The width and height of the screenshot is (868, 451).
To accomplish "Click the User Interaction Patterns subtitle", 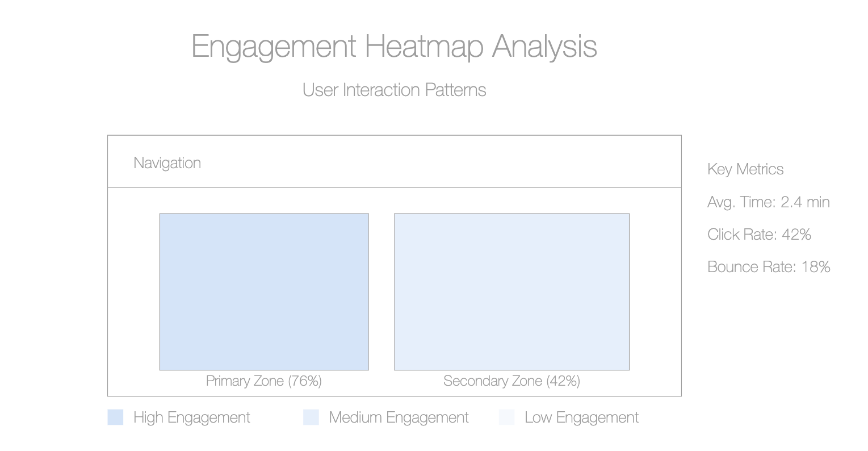I will 395,90.
